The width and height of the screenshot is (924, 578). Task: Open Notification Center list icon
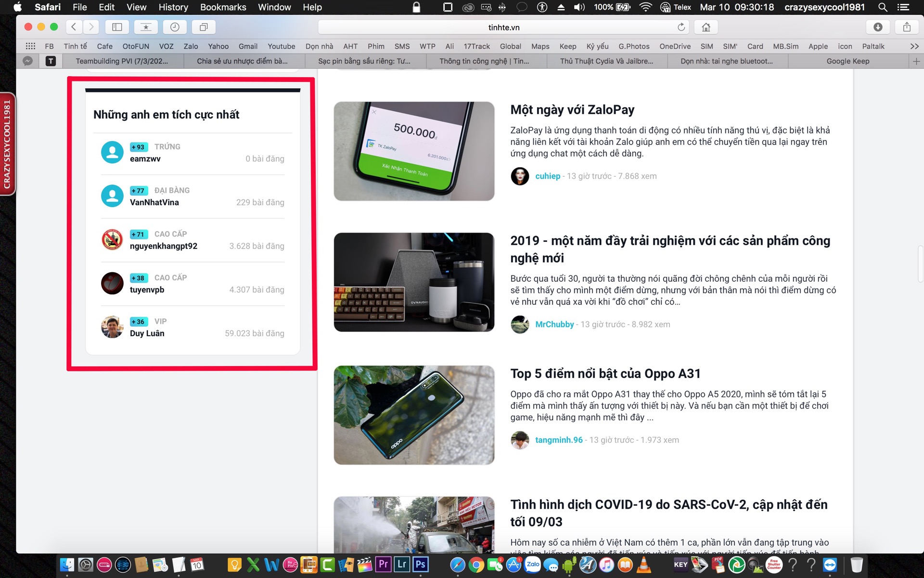point(903,7)
